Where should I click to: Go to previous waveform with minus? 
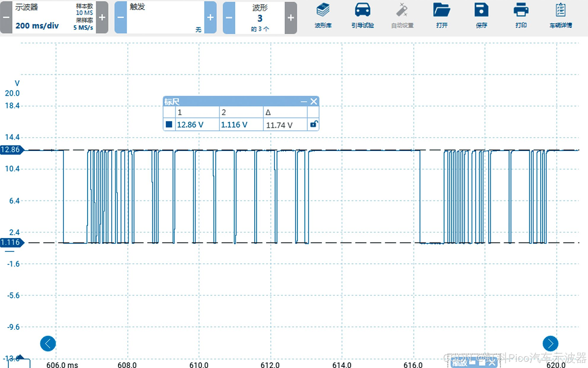[x=229, y=18]
